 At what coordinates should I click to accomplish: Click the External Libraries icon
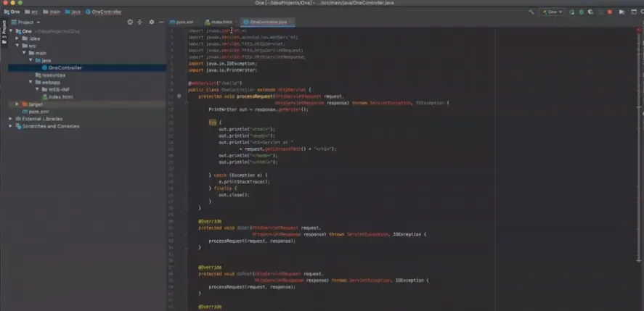tap(18, 119)
